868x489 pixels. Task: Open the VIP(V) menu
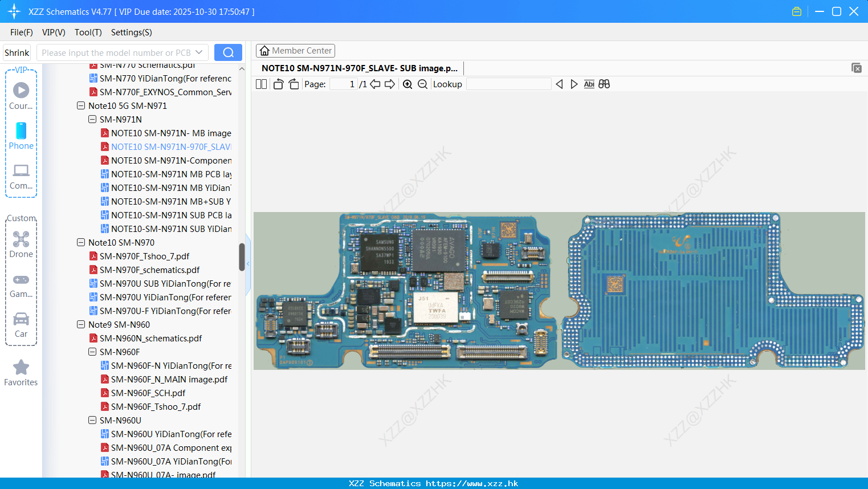[x=54, y=32]
